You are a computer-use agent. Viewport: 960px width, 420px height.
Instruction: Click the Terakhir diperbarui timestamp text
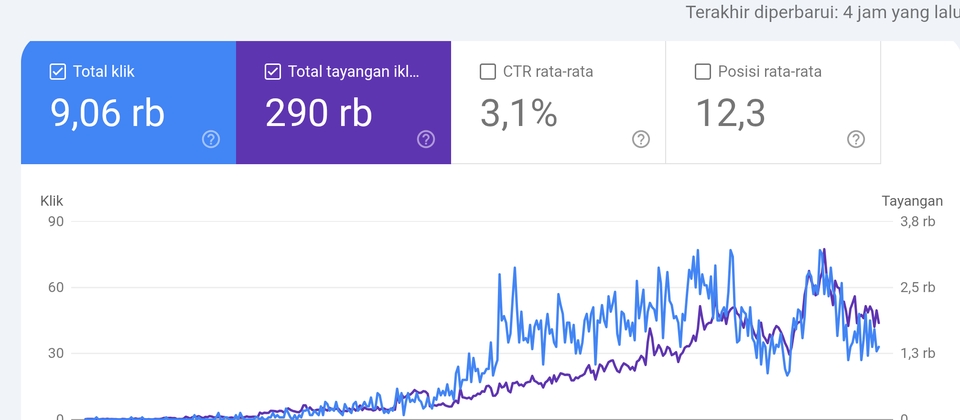tap(822, 12)
